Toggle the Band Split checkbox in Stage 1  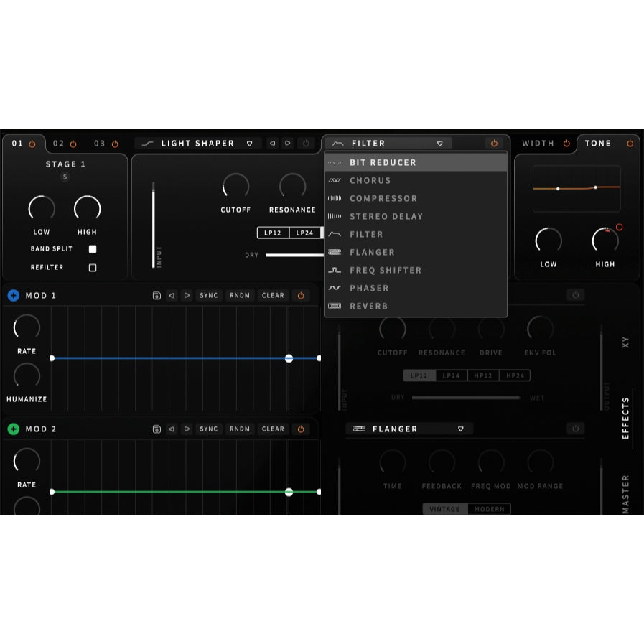point(92,248)
